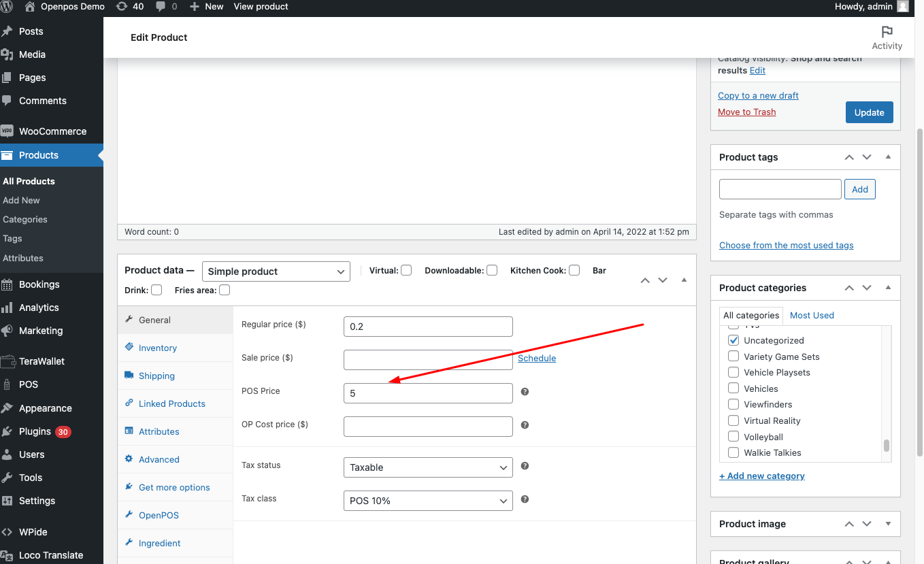Open the Tax status Taxable dropdown
924x564 pixels.
coord(428,467)
